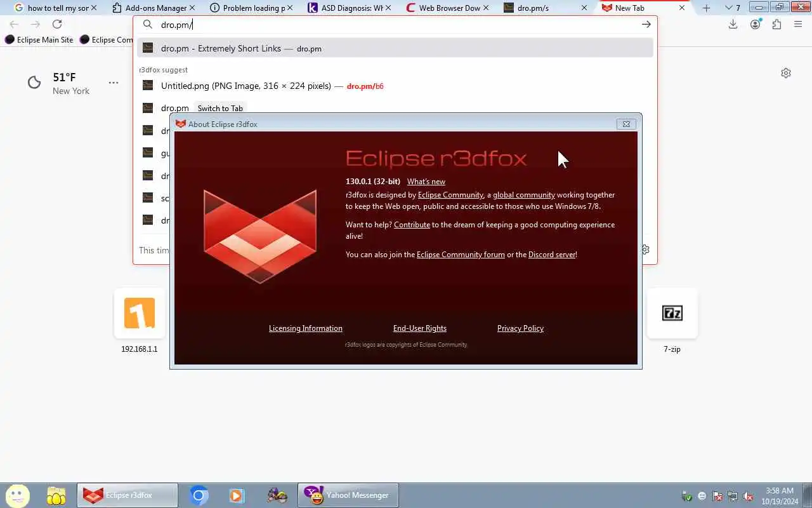
Task: Click the green shield tray icon
Action: coord(686,496)
